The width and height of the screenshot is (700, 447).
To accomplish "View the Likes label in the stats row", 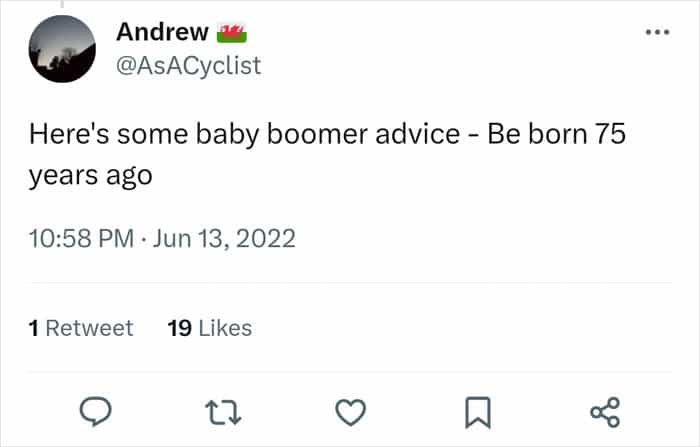I will click(x=224, y=328).
